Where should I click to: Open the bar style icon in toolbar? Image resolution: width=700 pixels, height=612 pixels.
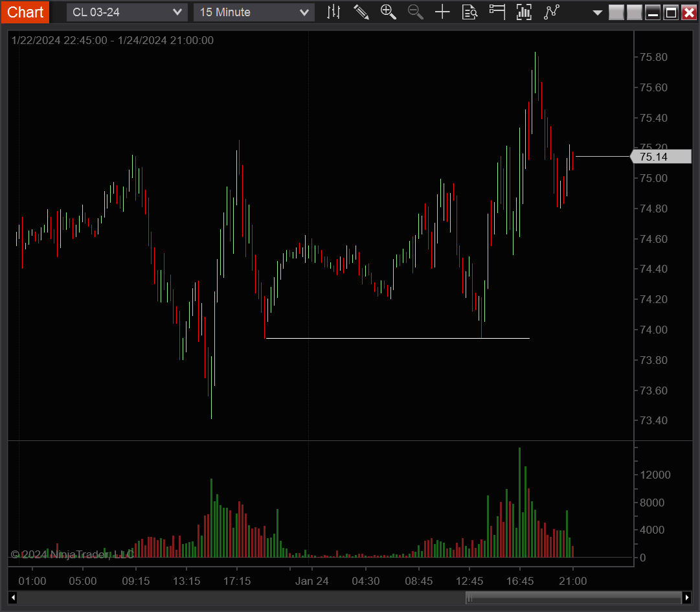pyautogui.click(x=333, y=12)
